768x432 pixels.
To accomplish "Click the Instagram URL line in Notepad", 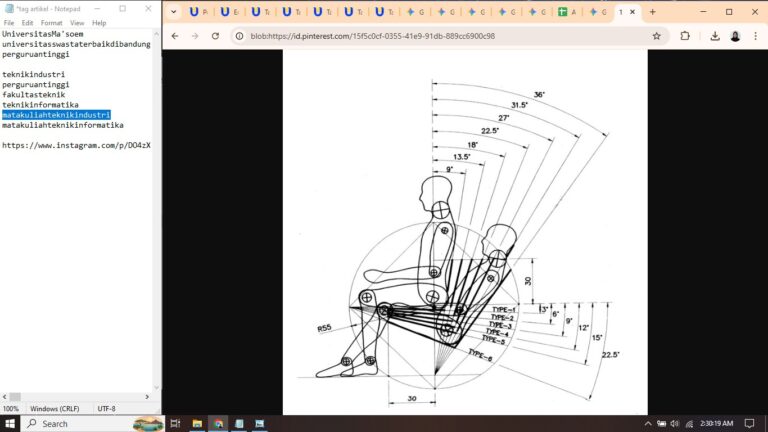I will tap(76, 145).
